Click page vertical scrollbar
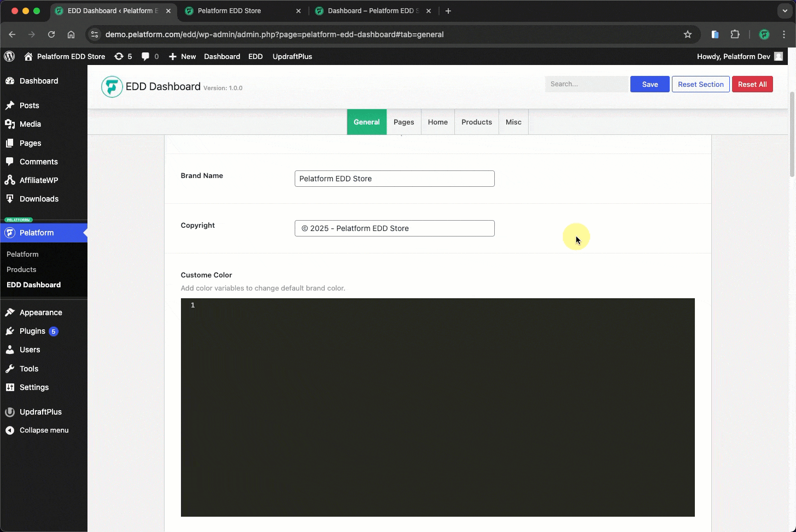The image size is (796, 532). click(x=792, y=134)
